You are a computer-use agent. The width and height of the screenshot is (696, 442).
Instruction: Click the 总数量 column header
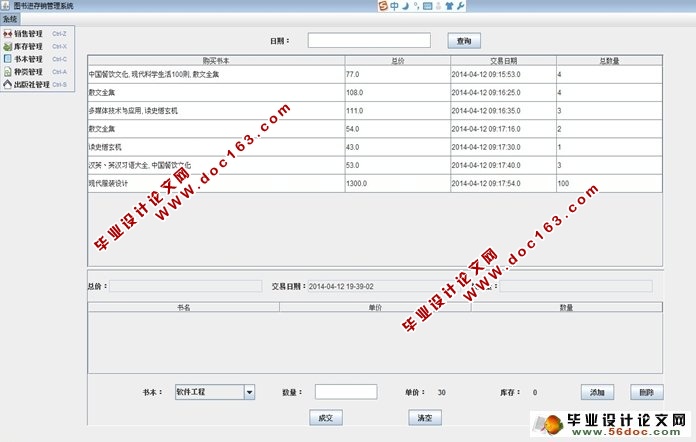pos(609,60)
